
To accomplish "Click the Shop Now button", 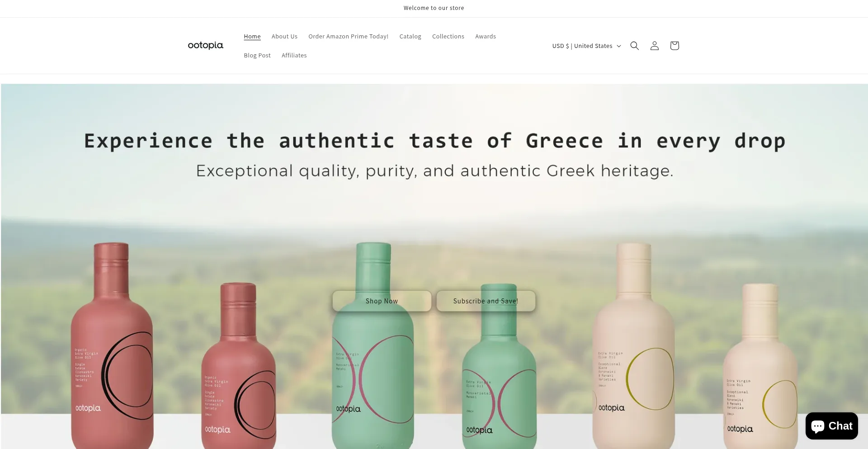I will point(382,301).
